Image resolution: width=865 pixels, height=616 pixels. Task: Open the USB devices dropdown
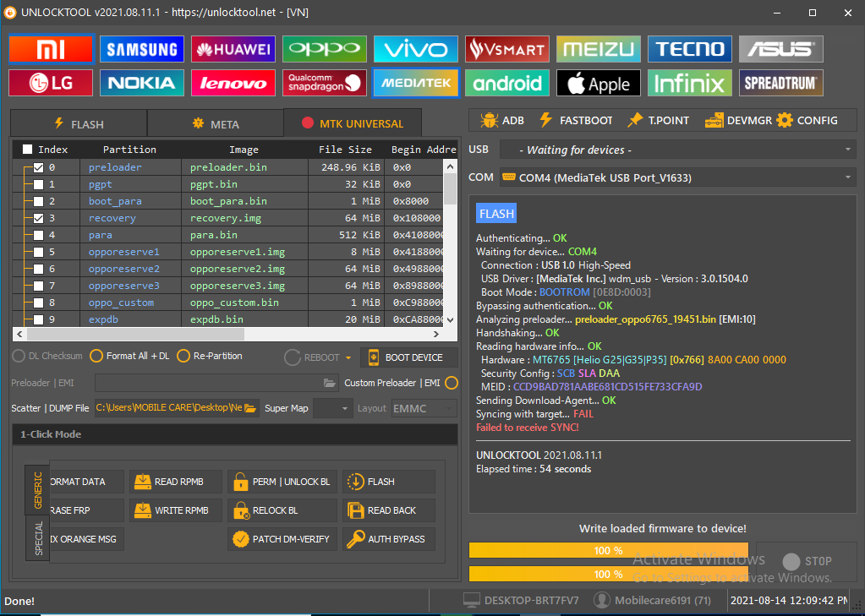pyautogui.click(x=678, y=150)
